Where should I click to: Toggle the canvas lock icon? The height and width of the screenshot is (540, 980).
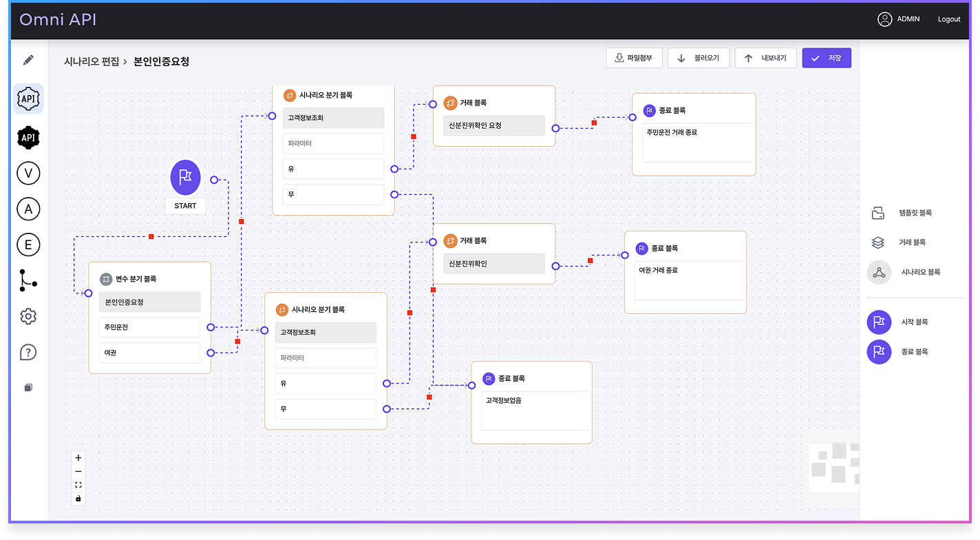[x=78, y=498]
